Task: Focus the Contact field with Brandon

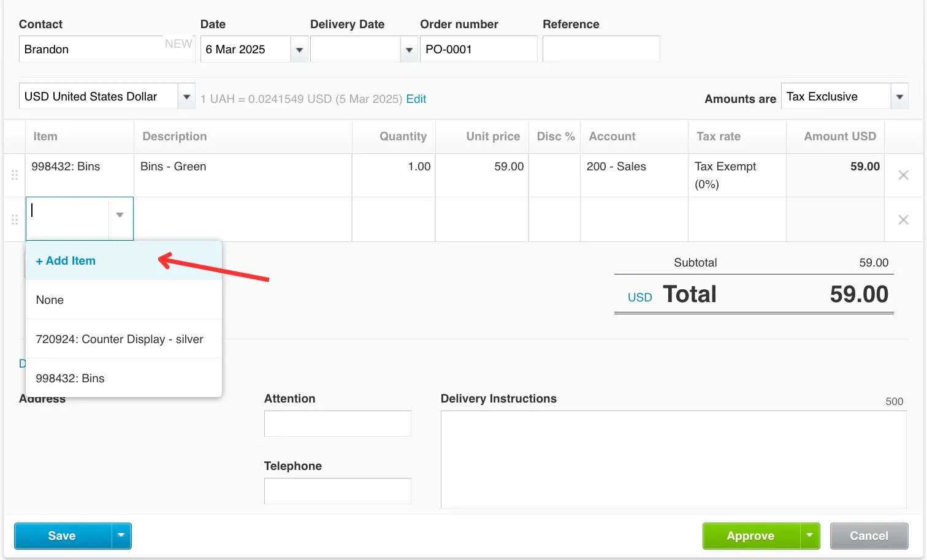Action: pyautogui.click(x=107, y=49)
